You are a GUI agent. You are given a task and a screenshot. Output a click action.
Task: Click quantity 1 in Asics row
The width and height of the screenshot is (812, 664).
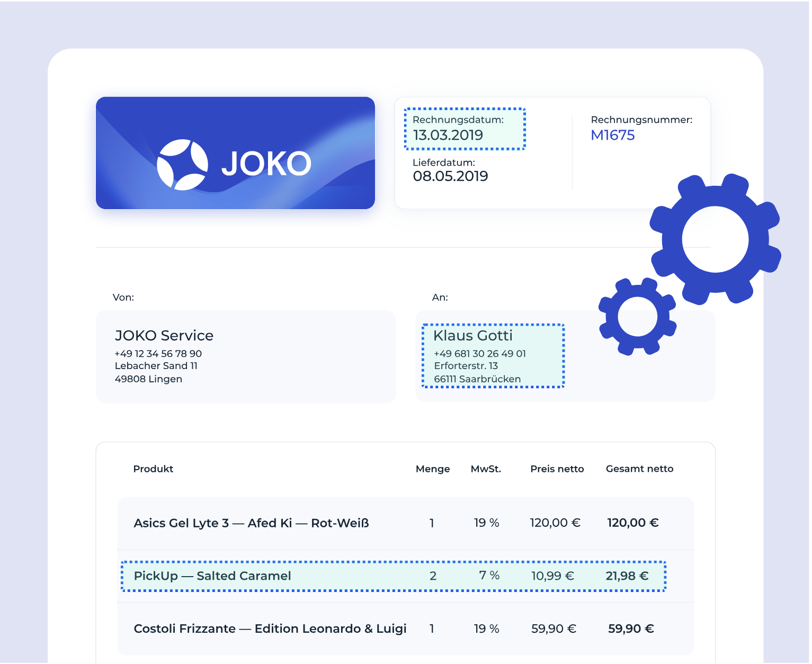[432, 523]
